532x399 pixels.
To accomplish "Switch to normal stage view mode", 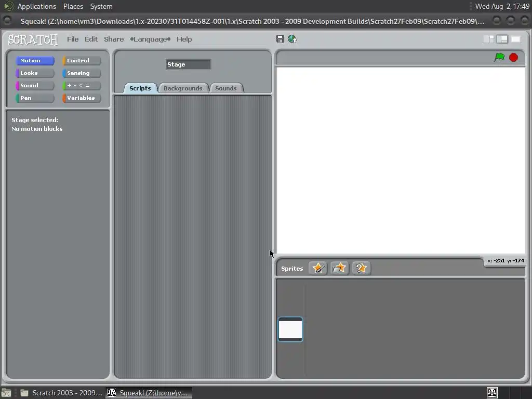I will [x=502, y=39].
